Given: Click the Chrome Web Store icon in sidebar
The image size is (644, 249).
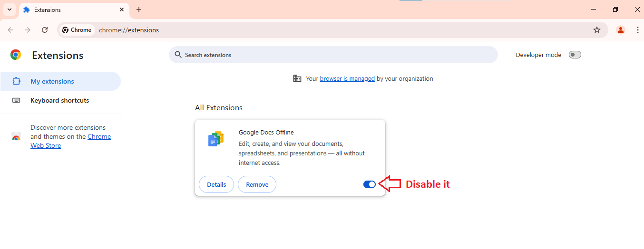Looking at the screenshot, I should [16, 137].
